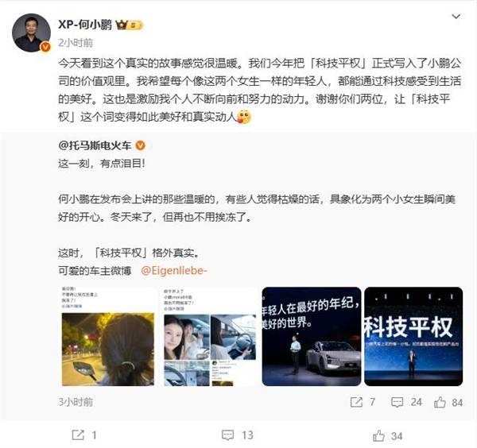Like the quoted post with 84 likes

tap(448, 402)
